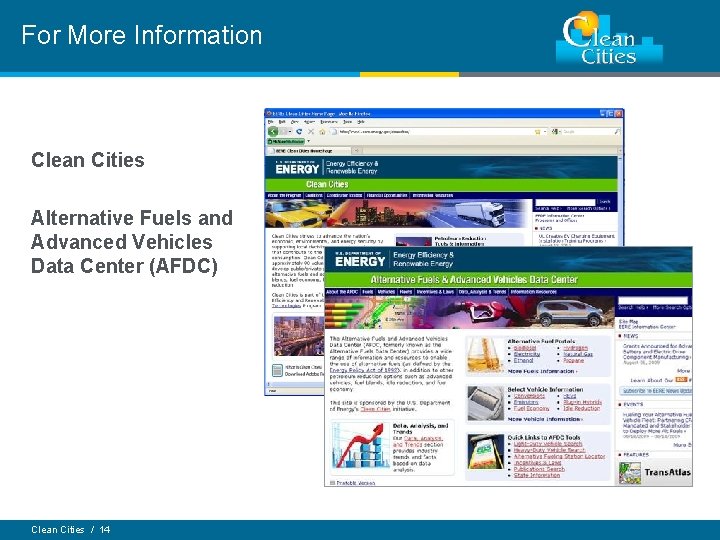Click document icon near Download Adobe text
720x540 pixels.
click(x=277, y=370)
